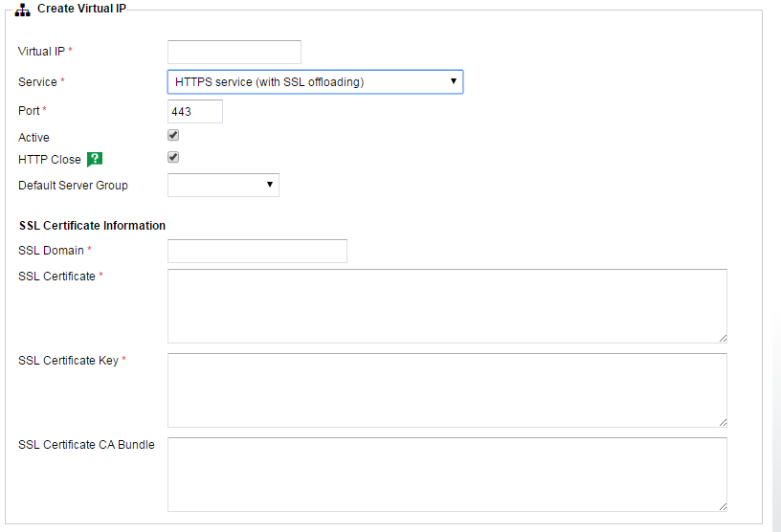Open the Service dropdown
781x532 pixels.
click(315, 82)
